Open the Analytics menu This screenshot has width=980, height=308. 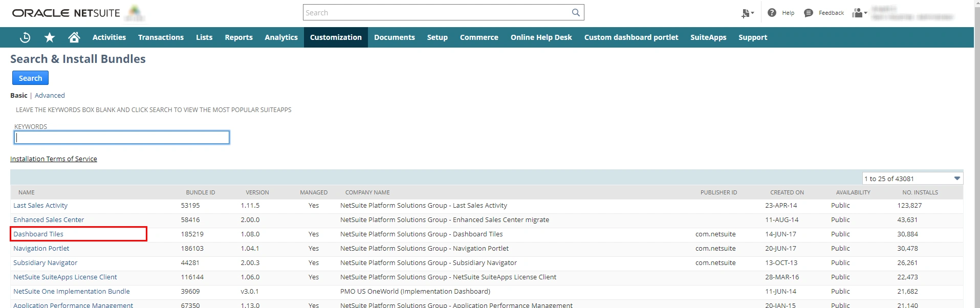pos(281,37)
